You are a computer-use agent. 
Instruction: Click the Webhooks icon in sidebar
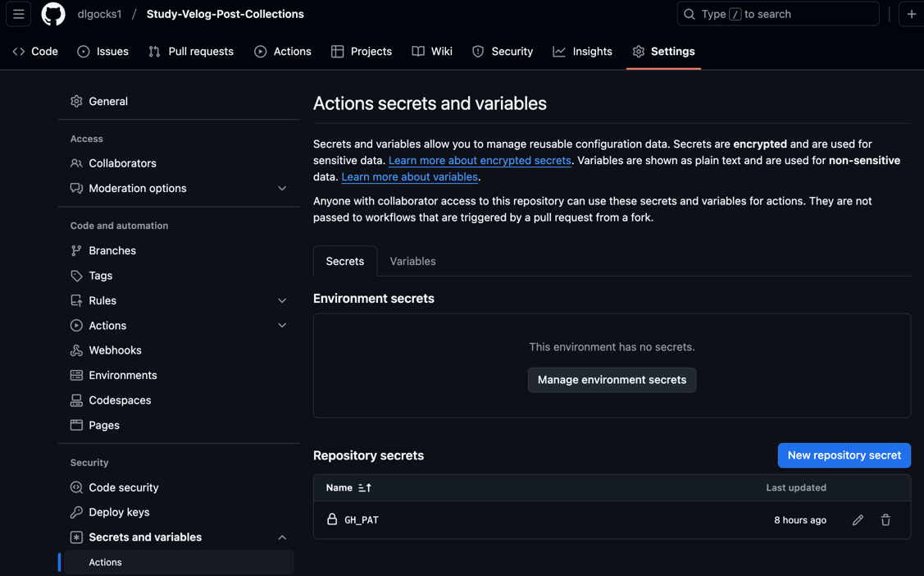[x=76, y=350]
